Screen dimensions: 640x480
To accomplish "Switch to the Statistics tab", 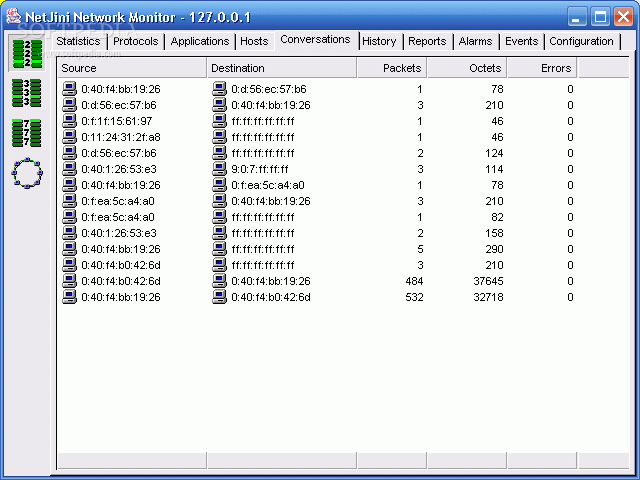I will (x=78, y=41).
